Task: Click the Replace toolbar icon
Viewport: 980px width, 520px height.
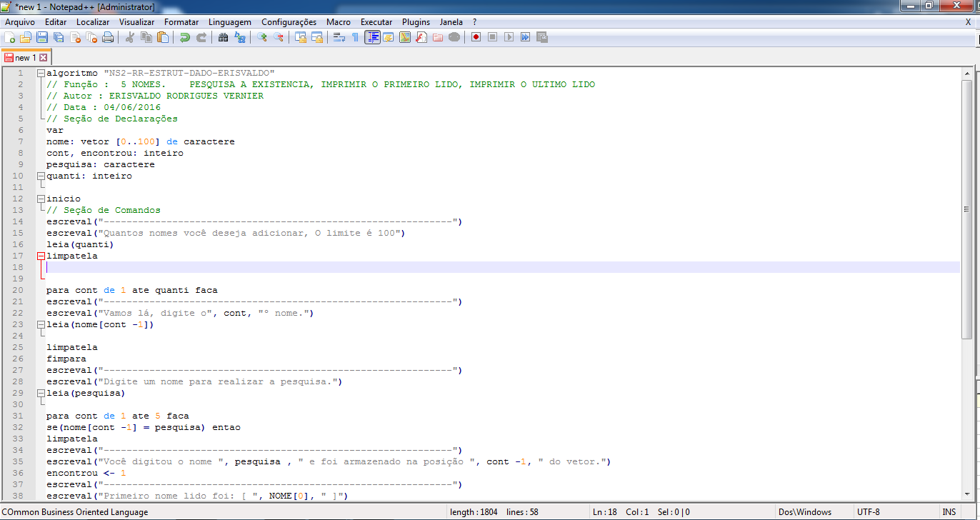Action: [239, 37]
